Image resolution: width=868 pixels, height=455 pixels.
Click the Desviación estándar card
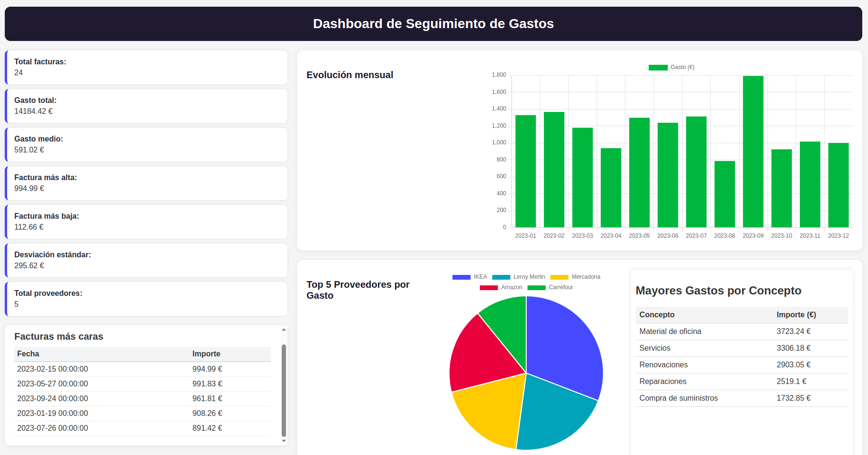pos(146,261)
